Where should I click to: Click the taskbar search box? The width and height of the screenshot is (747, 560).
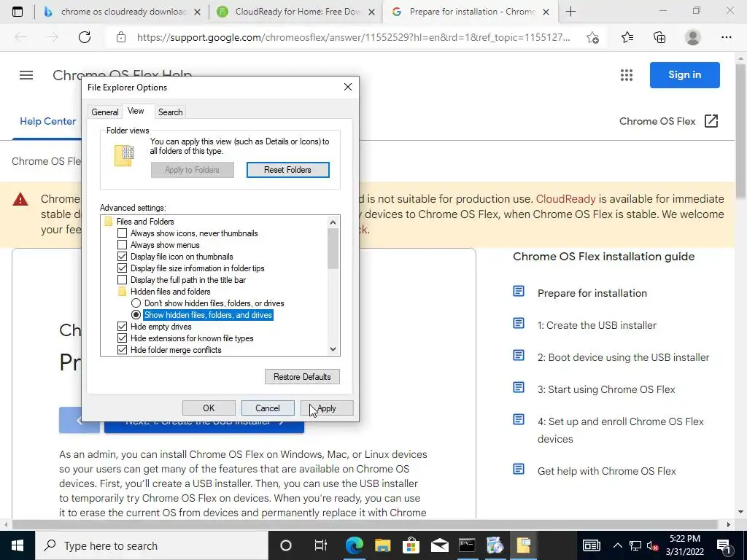pos(152,545)
